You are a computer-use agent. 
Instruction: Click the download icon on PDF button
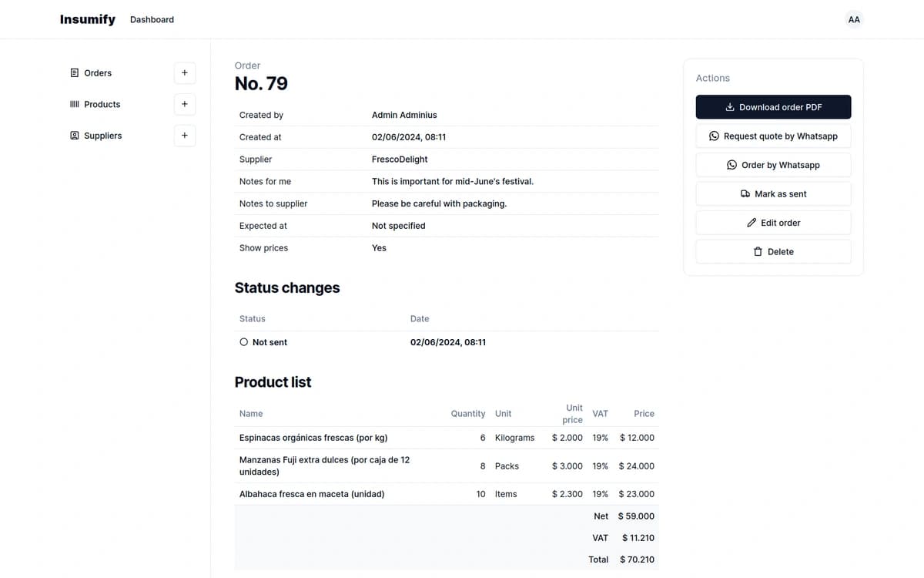[x=730, y=107]
